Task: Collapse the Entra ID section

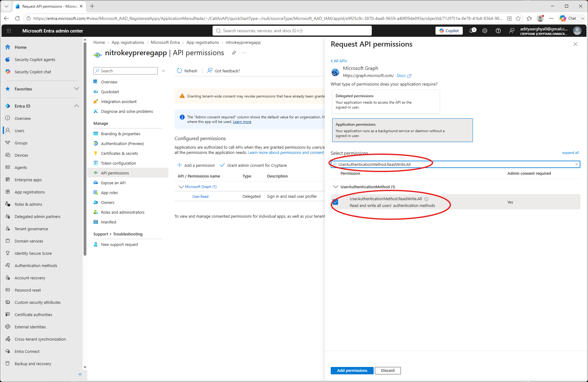Action: pyautogui.click(x=77, y=106)
